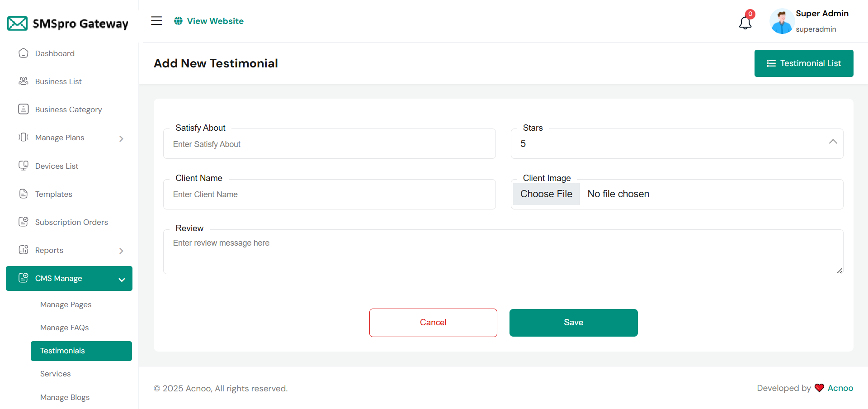Click the Super Admin avatar image
This screenshot has height=409, width=868.
(x=782, y=21)
